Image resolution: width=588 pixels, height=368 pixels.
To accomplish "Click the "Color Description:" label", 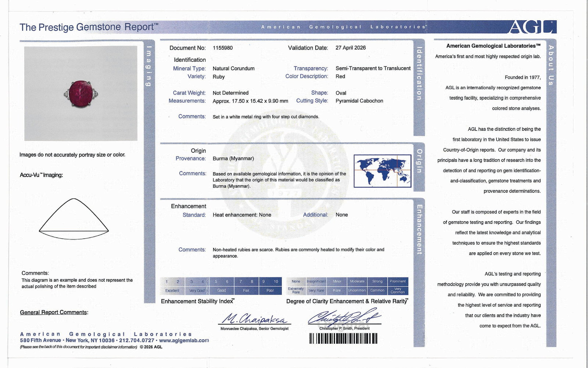I will click(x=307, y=76).
